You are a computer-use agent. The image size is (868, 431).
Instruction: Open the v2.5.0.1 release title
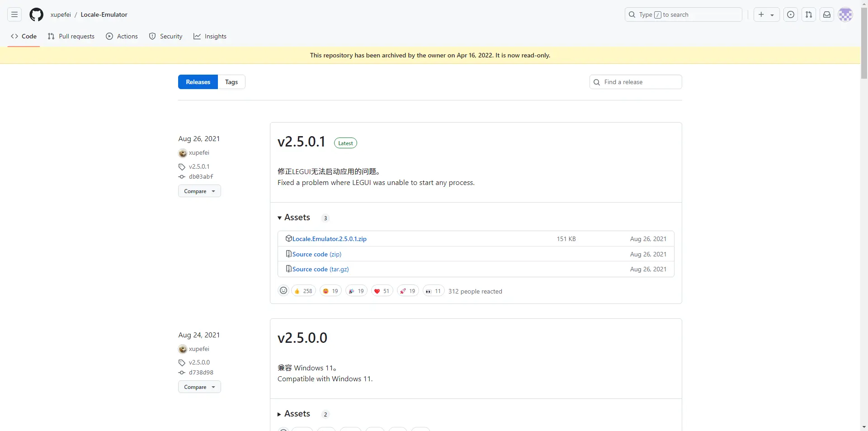tap(302, 142)
